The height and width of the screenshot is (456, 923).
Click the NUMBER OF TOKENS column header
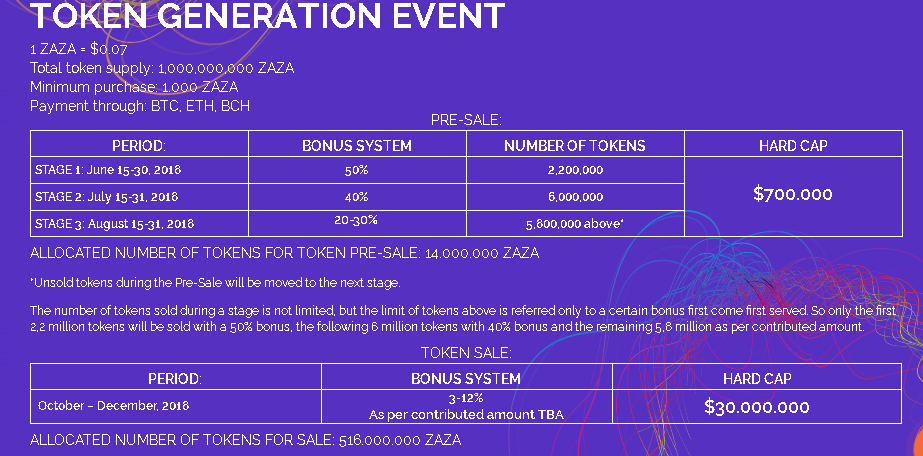574,145
